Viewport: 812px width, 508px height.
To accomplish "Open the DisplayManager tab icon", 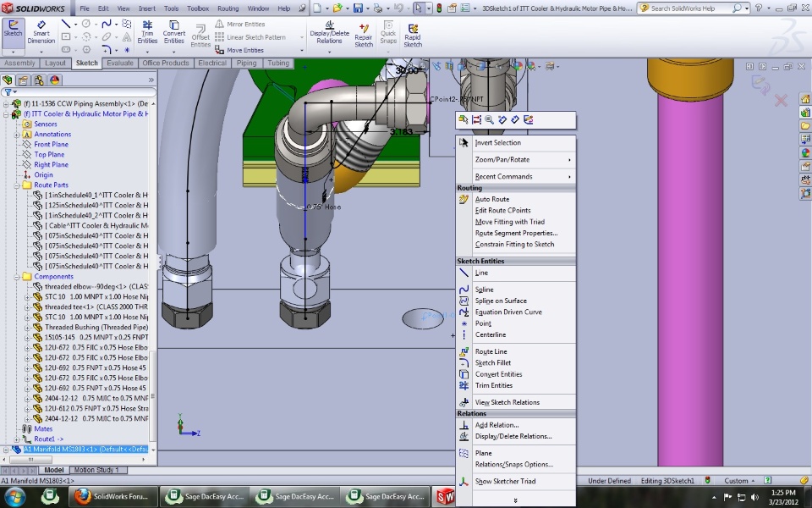I will tap(55, 80).
